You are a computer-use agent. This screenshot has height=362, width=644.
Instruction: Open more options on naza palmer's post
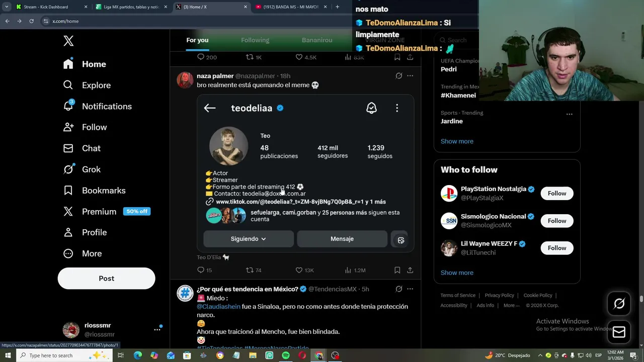pyautogui.click(x=410, y=76)
